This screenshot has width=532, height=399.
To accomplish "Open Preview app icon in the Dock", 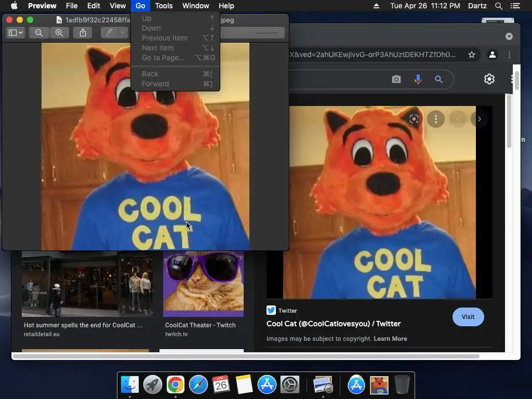I will (323, 384).
